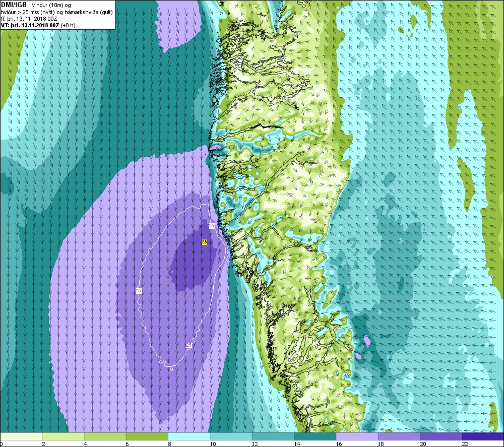
Task: Click the yellow 28 maximum gust label
Action: point(205,242)
